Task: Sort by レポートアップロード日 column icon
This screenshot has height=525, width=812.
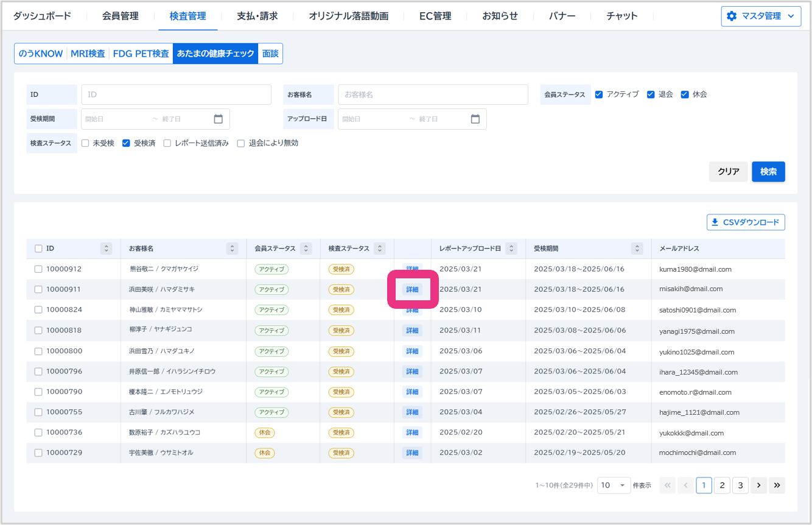Action: point(511,248)
